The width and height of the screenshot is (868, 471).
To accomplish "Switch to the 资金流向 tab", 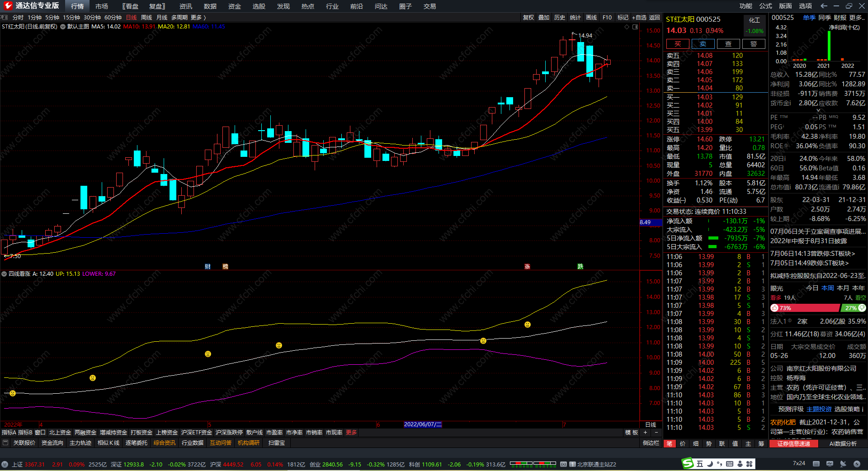I will [x=52, y=443].
